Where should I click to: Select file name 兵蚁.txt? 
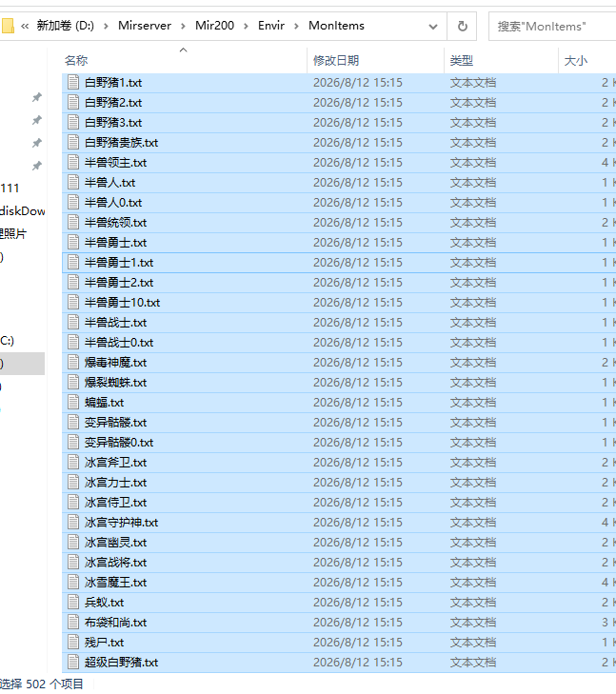point(105,603)
